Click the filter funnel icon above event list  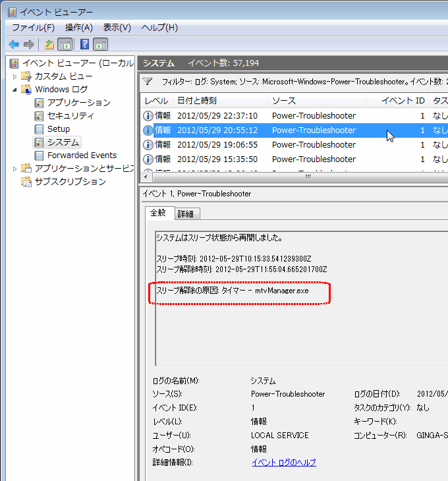pos(148,82)
